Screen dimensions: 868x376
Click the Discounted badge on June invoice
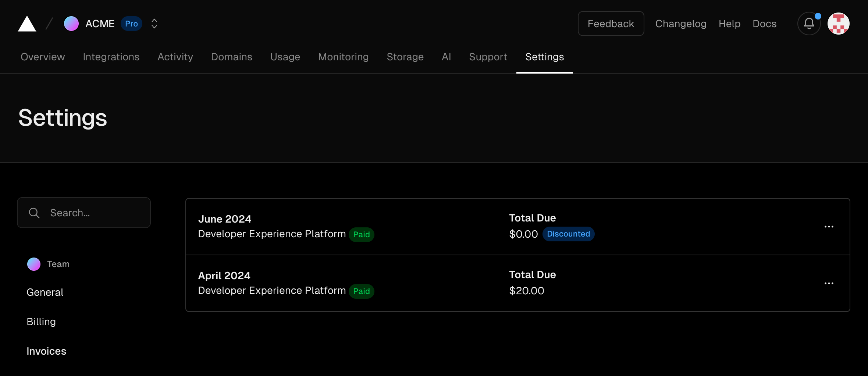(568, 234)
